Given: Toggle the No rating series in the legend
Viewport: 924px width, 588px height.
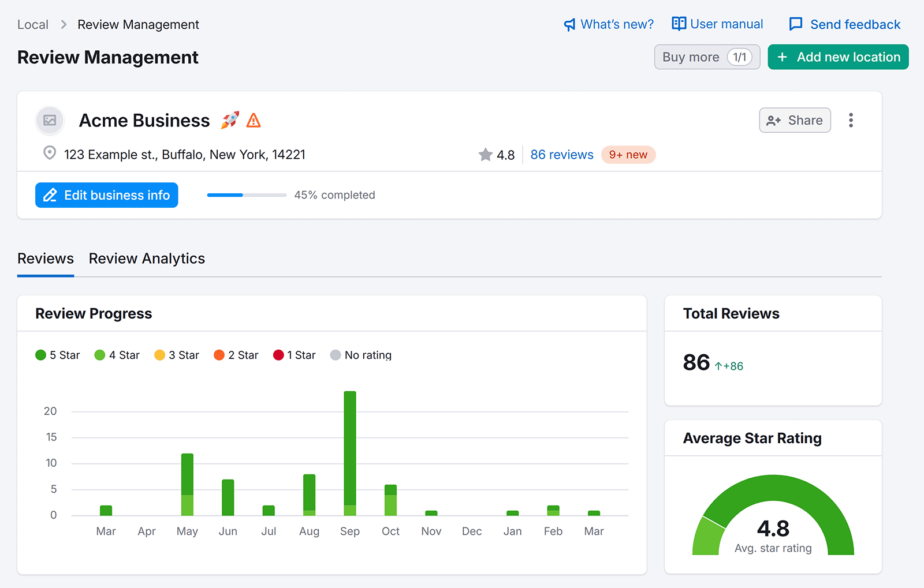Looking at the screenshot, I should tap(361, 355).
